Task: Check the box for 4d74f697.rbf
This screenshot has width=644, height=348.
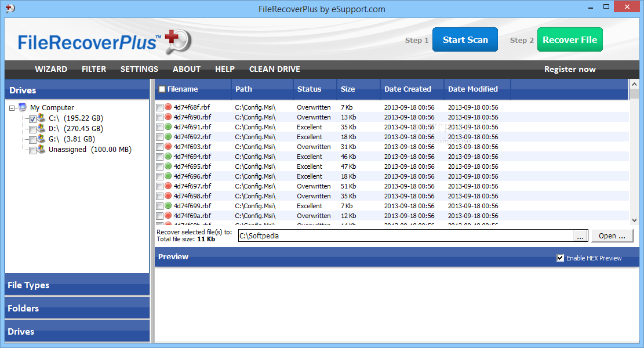Action: point(160,187)
